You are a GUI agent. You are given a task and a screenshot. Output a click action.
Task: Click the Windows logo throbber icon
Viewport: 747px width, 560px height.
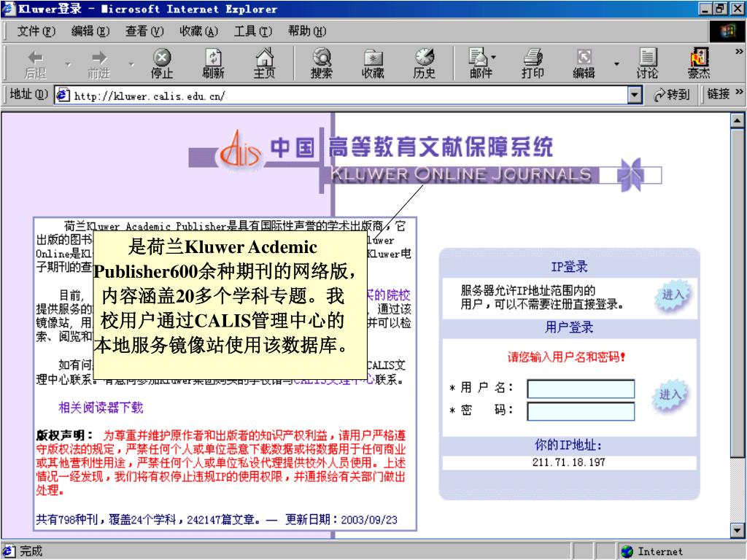click(x=727, y=31)
